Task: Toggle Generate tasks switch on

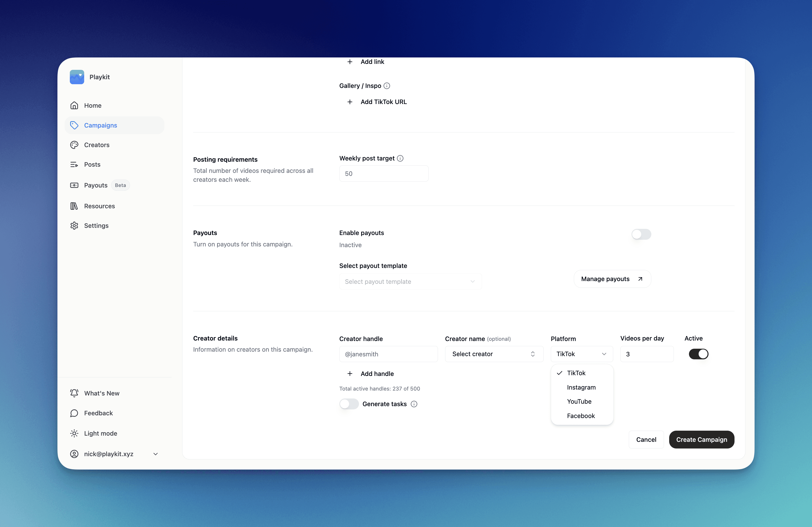Action: coord(349,404)
